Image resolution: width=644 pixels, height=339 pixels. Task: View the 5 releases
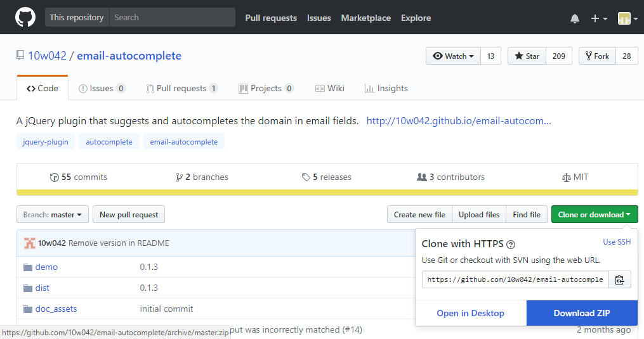(x=327, y=177)
